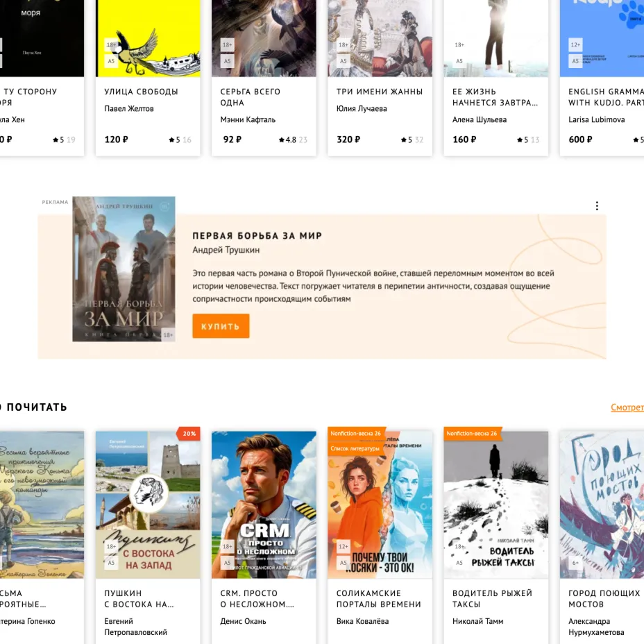Click Nonfiction-весна 26 tag on Водитель card
Screen dimensions: 644x644
pos(471,433)
